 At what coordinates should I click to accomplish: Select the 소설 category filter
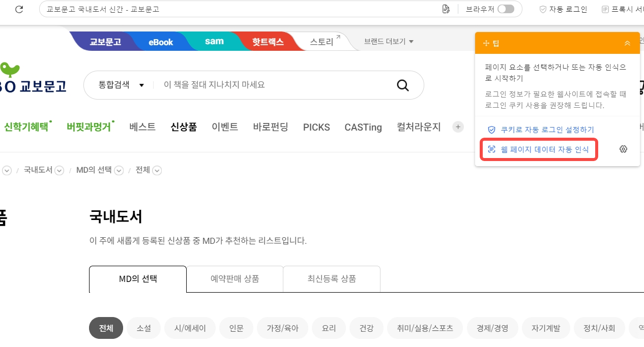[143, 328]
